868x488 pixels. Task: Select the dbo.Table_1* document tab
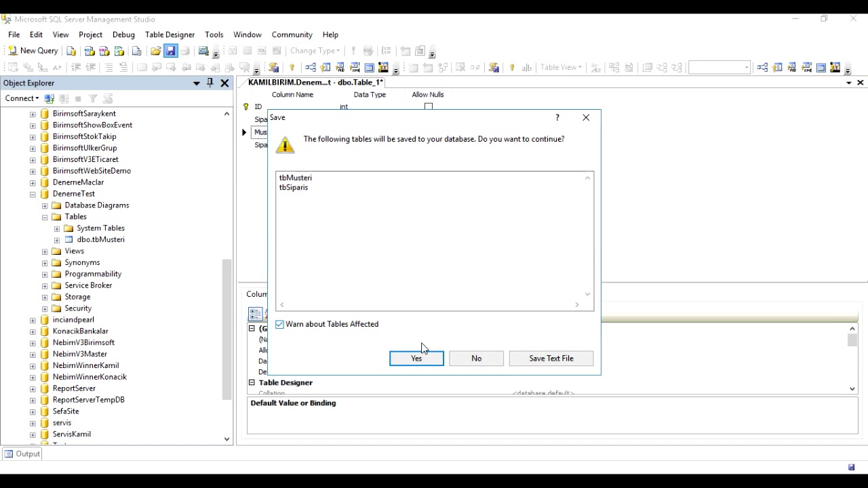(x=315, y=82)
